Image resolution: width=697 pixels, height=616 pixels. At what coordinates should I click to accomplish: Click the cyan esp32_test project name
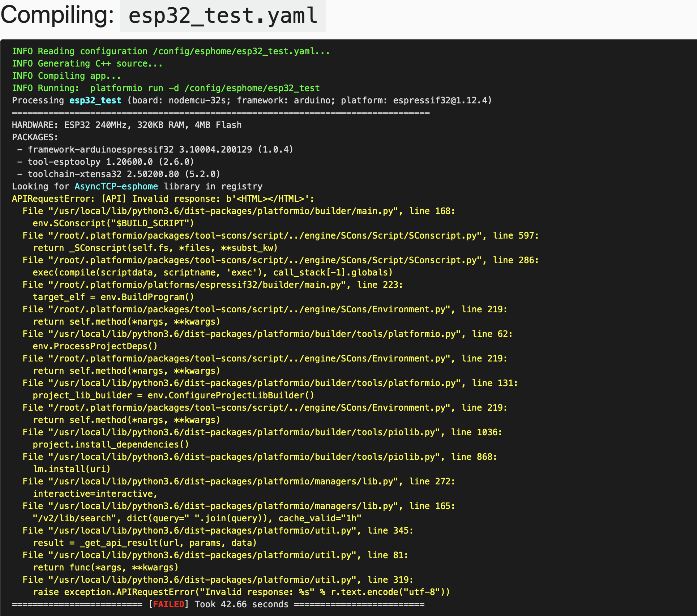click(x=95, y=100)
